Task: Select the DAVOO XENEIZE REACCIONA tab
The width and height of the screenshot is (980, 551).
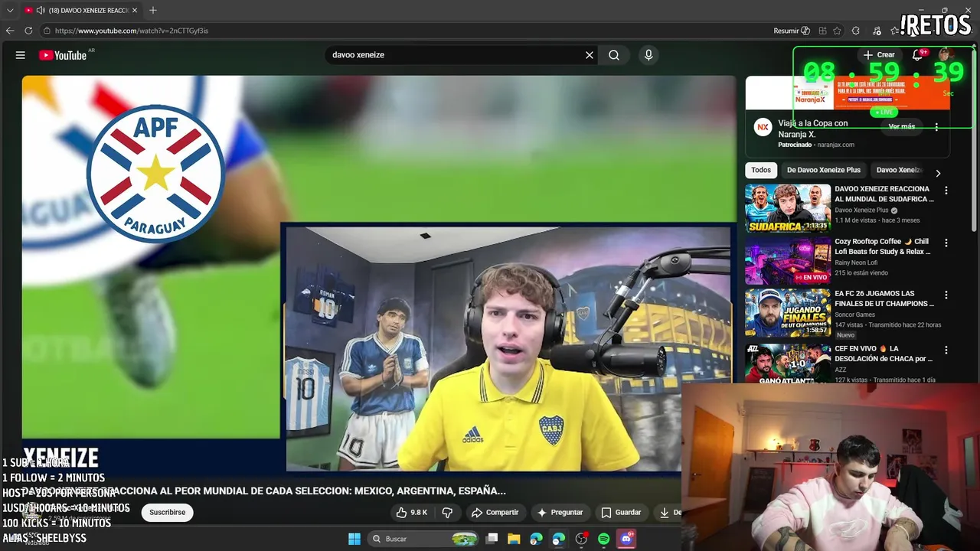Action: [x=80, y=10]
